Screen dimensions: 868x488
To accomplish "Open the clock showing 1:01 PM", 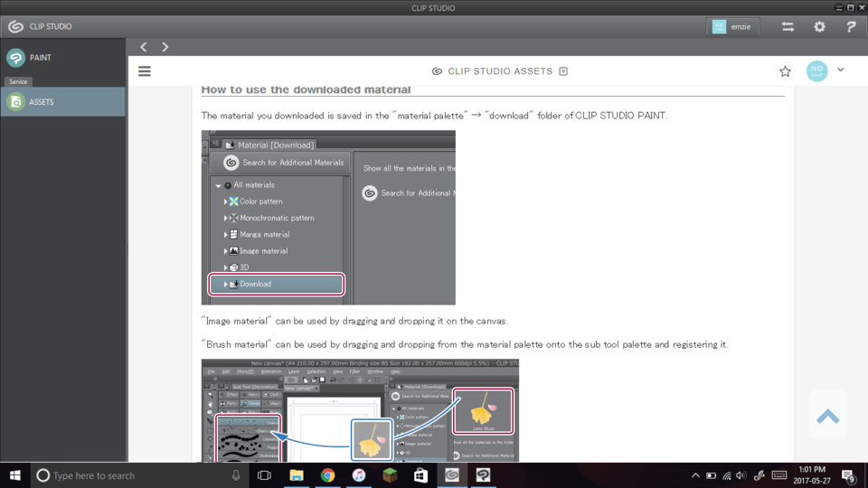I will [x=812, y=475].
